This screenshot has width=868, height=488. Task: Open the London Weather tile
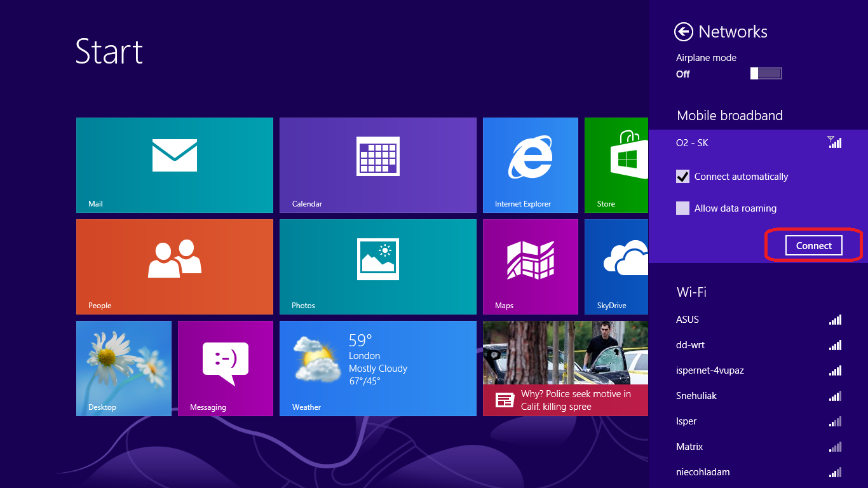coord(377,368)
